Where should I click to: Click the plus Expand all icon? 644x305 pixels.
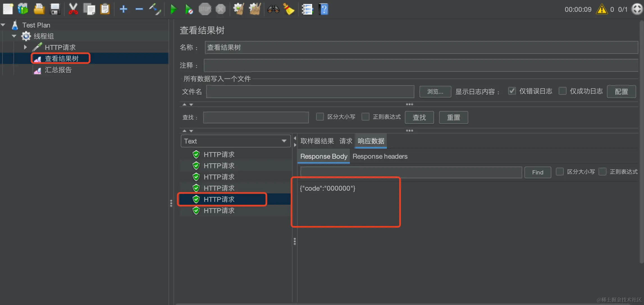(x=123, y=9)
